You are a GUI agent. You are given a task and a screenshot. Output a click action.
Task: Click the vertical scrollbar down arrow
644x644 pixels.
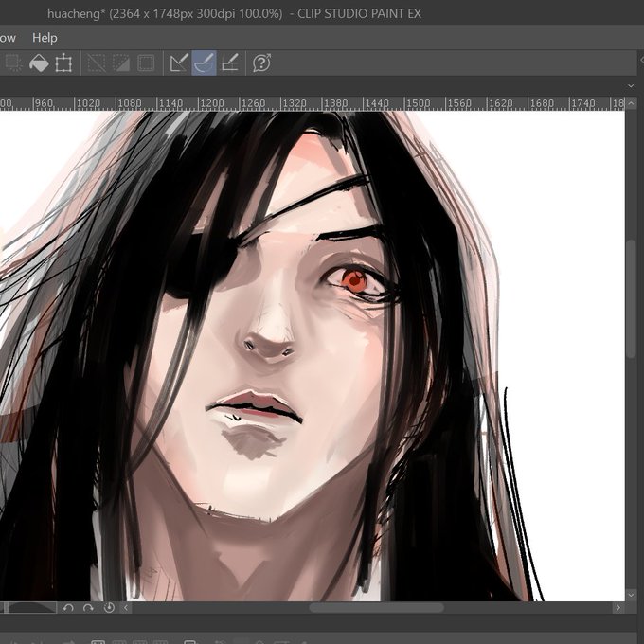pyautogui.click(x=632, y=595)
